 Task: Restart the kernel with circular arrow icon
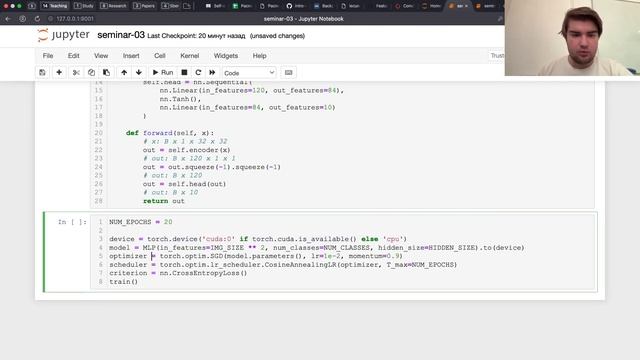(198, 72)
